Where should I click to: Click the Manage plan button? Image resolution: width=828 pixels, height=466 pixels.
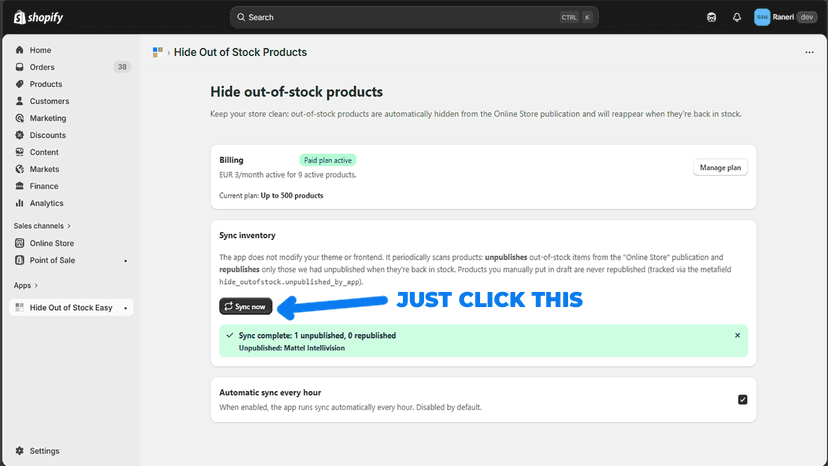[x=720, y=167]
